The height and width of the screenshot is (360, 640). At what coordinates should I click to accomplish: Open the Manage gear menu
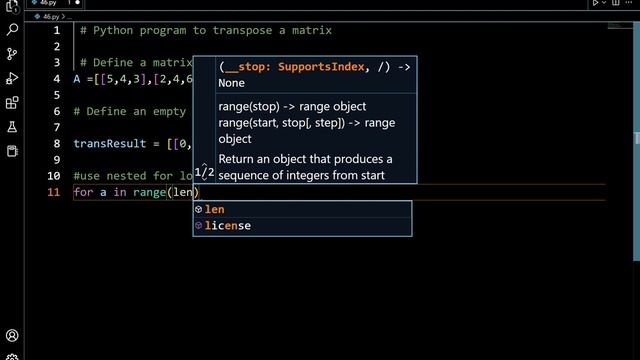[x=12, y=357]
